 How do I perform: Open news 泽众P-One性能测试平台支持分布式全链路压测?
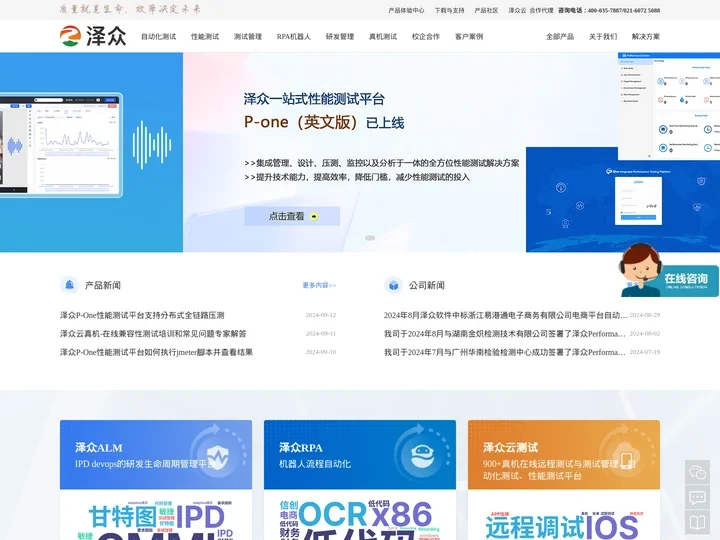coord(142,315)
